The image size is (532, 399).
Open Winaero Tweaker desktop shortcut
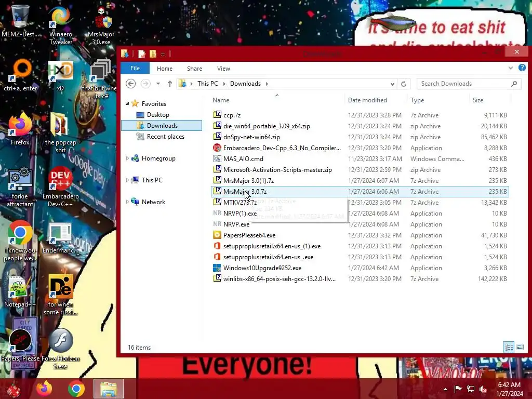pos(60,25)
